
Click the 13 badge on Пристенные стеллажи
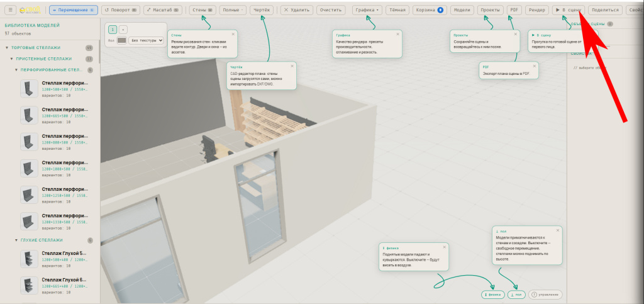(89, 59)
